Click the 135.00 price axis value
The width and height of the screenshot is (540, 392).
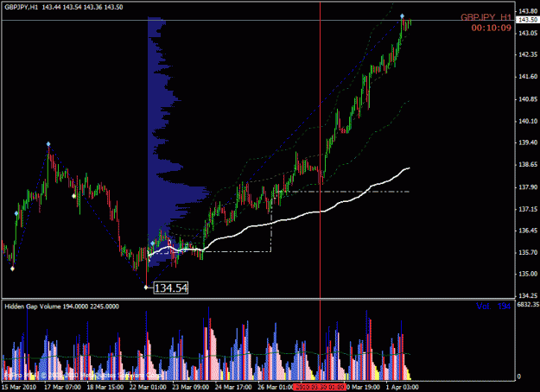528,274
